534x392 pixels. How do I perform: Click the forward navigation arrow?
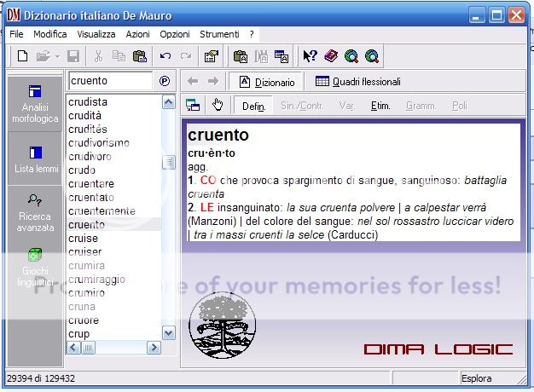(213, 81)
